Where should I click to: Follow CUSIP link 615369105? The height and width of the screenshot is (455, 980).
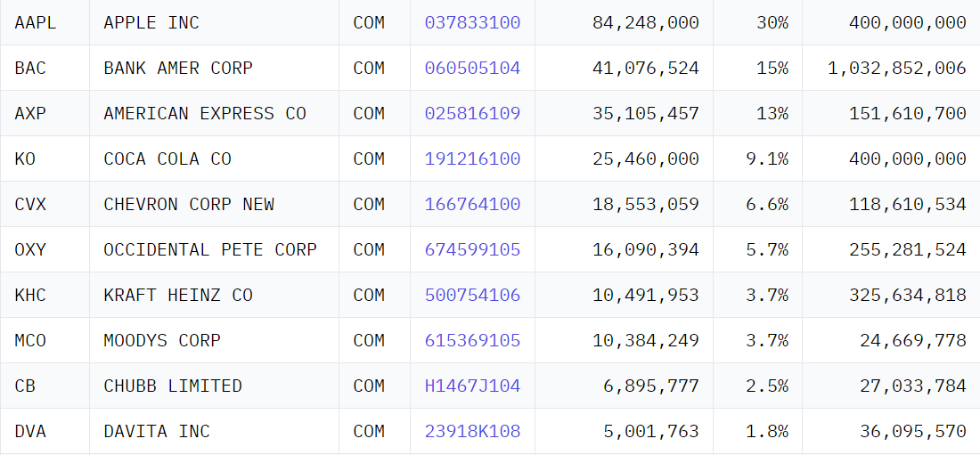[x=472, y=340]
